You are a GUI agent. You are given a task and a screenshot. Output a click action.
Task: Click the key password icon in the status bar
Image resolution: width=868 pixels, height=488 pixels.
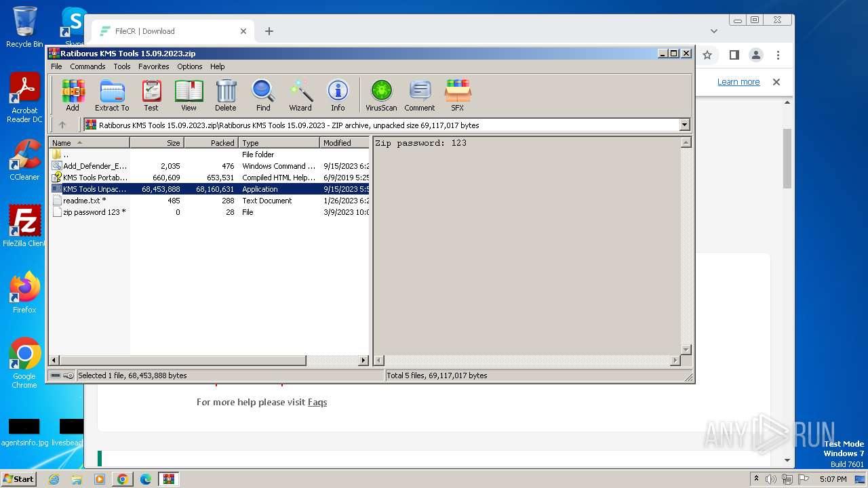point(68,375)
